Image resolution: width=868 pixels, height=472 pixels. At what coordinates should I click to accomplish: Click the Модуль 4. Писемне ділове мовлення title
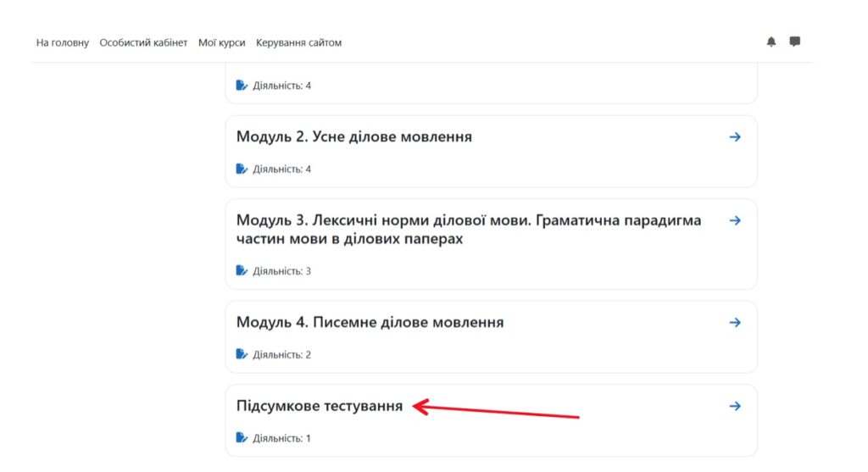click(370, 322)
